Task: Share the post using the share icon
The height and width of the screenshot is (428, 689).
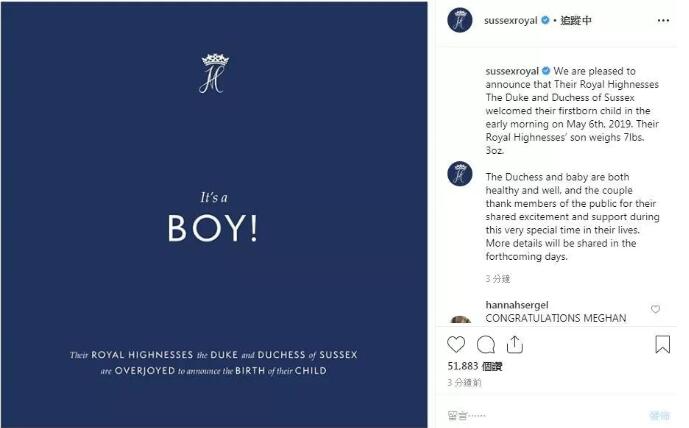Action: click(515, 345)
